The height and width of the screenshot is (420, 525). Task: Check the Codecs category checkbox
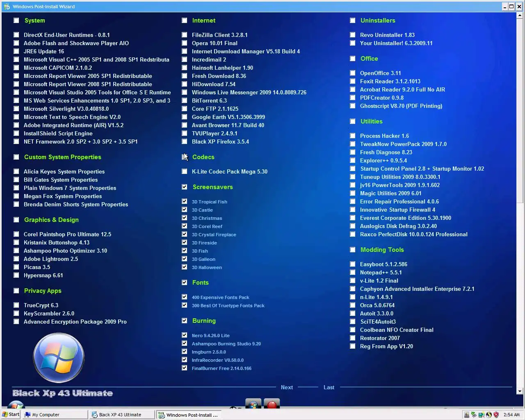pos(185,157)
